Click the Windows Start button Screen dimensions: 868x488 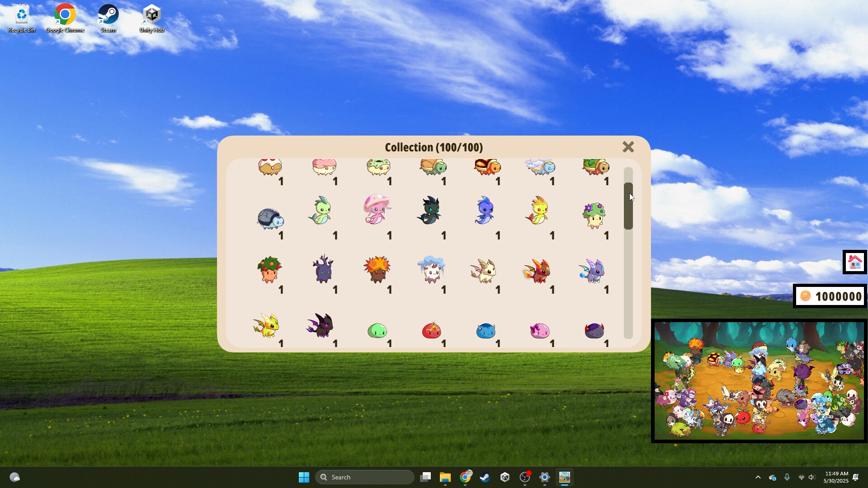coord(304,477)
